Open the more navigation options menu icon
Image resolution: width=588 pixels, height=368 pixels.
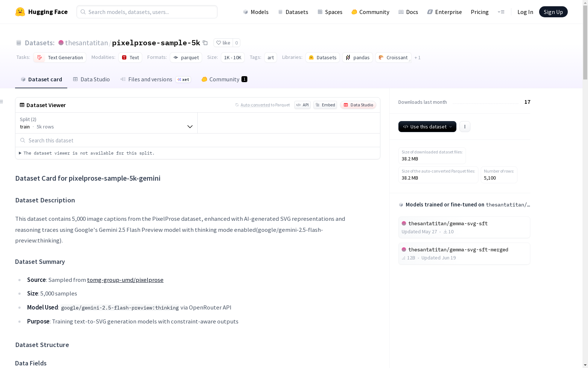[501, 12]
